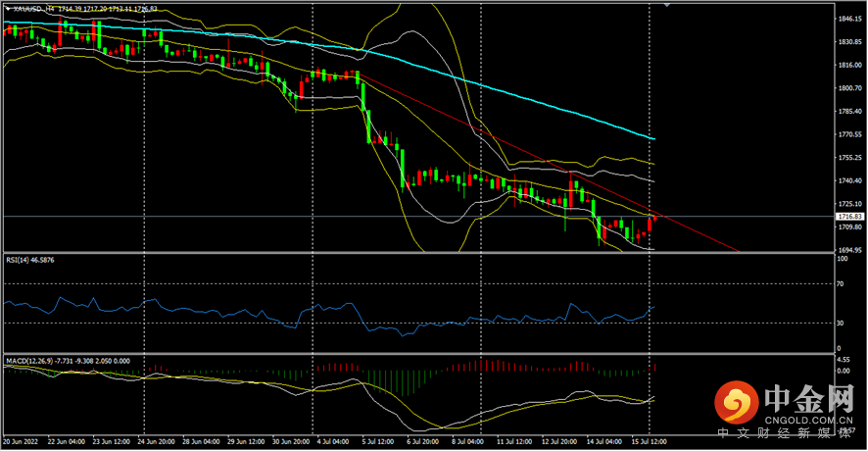Click the one-click trading arrow beside XAUUSD

[8, 8]
